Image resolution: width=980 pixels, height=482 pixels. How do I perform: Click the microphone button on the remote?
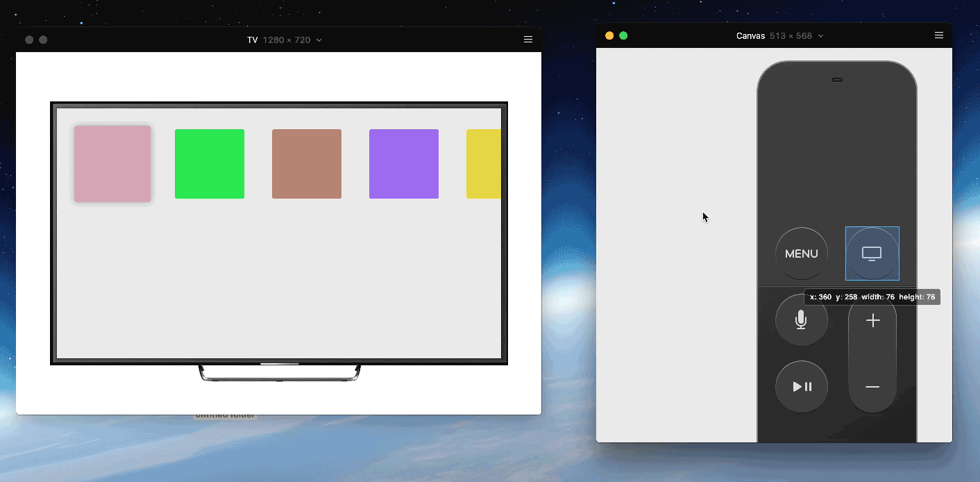tap(802, 320)
